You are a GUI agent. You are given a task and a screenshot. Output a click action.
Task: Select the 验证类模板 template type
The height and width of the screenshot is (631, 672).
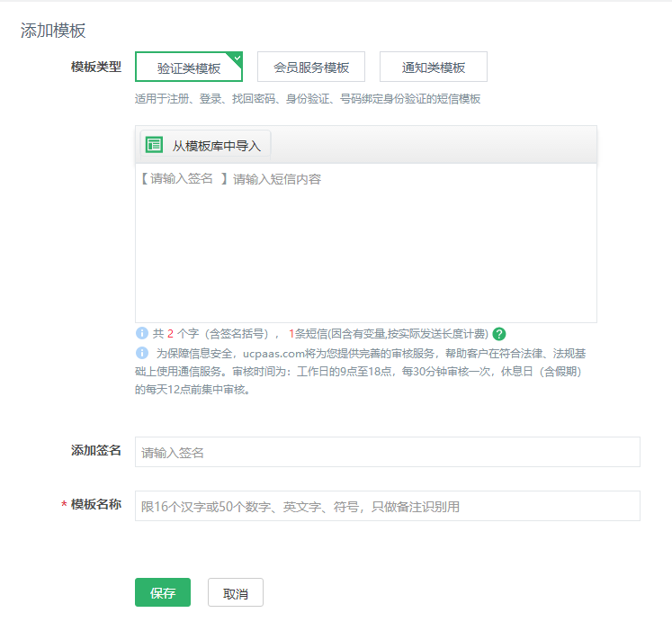(189, 67)
